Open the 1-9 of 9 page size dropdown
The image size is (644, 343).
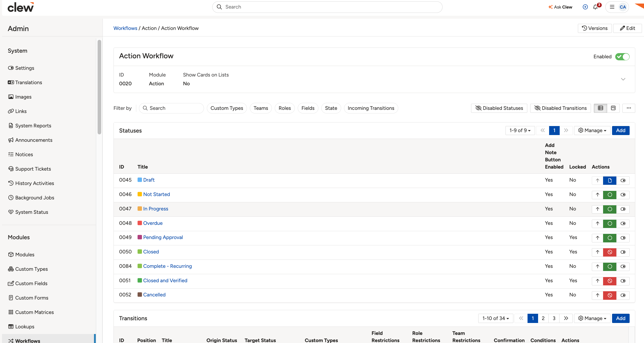pos(520,130)
